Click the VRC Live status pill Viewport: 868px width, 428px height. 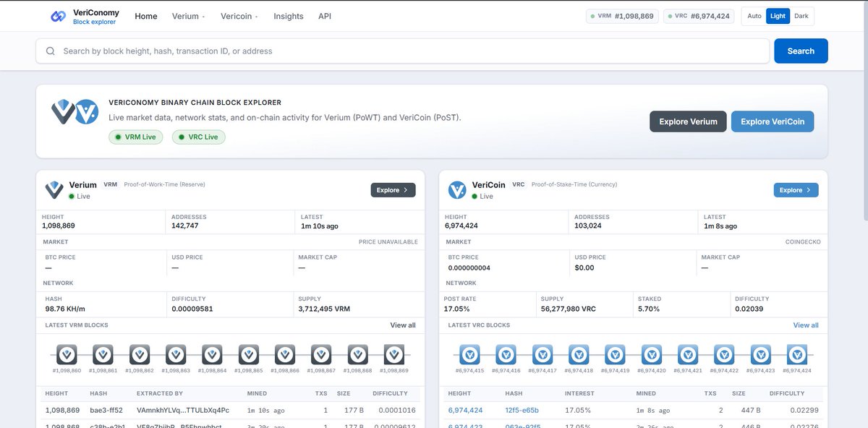pos(199,137)
